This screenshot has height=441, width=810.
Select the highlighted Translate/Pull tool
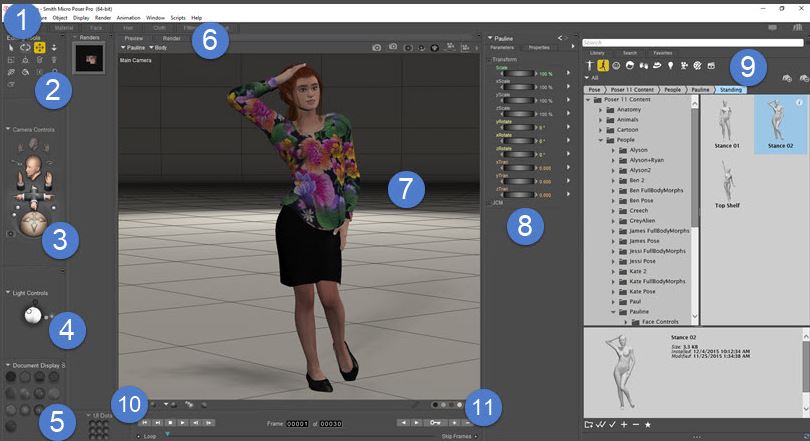tap(39, 48)
